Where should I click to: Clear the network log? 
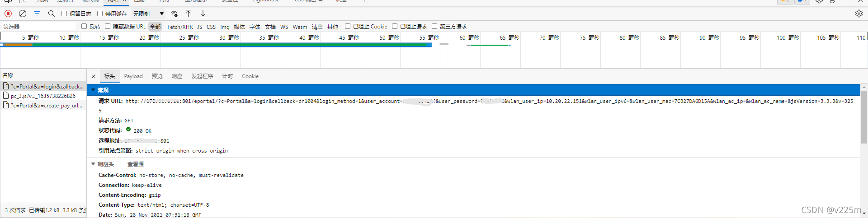tap(23, 14)
